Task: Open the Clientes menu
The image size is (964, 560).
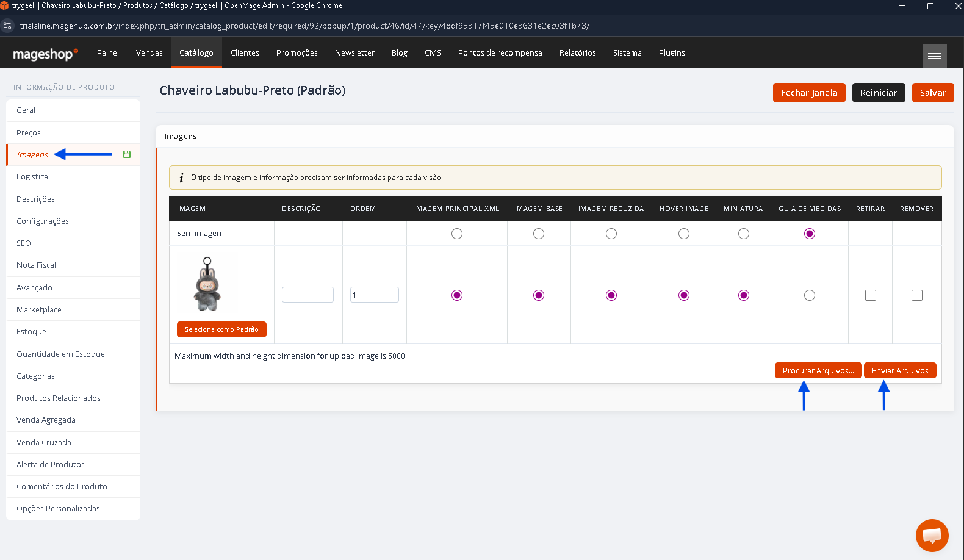Action: click(x=245, y=53)
